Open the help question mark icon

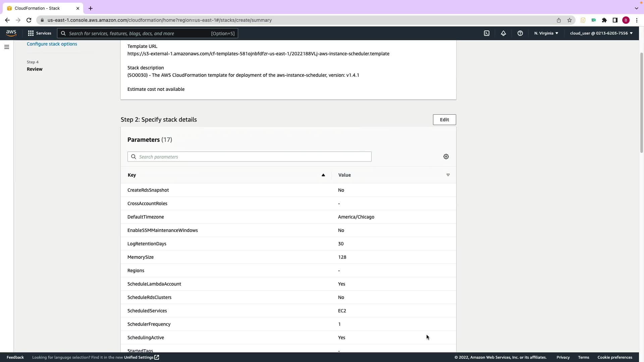(520, 33)
